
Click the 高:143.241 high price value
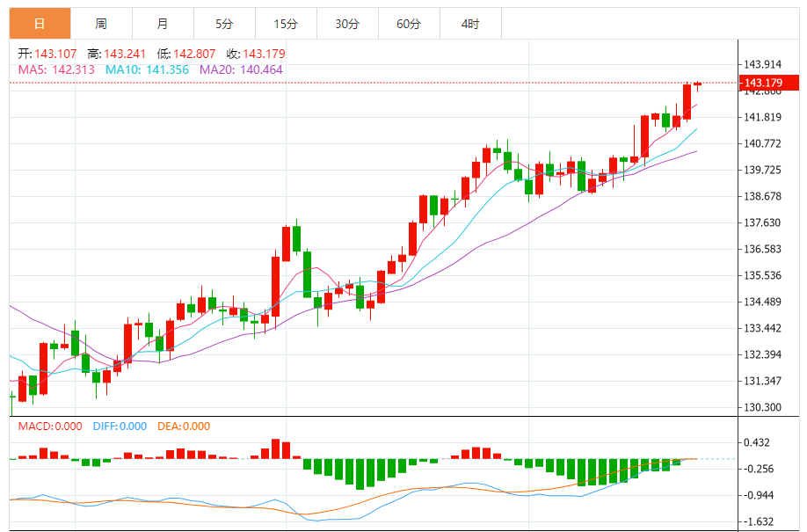pos(117,54)
